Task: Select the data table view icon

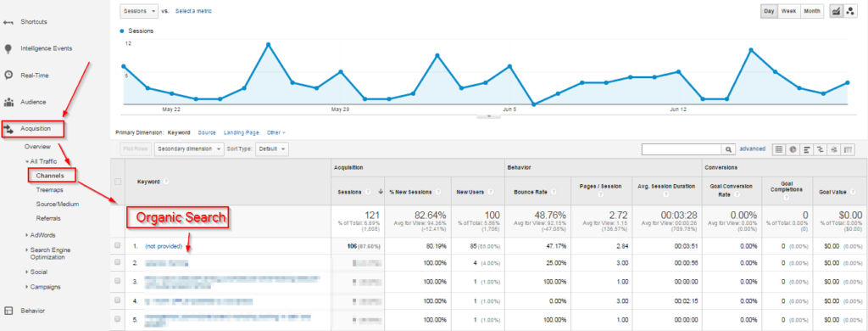Action: (779, 149)
